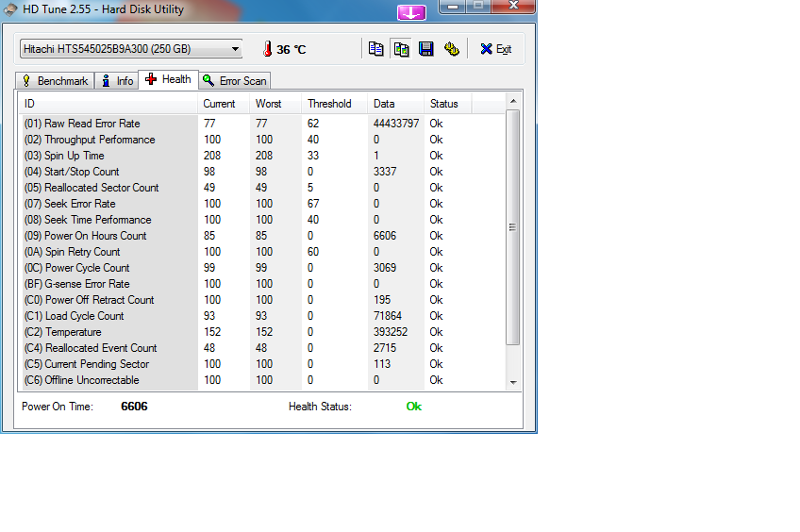The image size is (800, 532).
Task: Click the copy screenshot icon
Action: click(402, 49)
